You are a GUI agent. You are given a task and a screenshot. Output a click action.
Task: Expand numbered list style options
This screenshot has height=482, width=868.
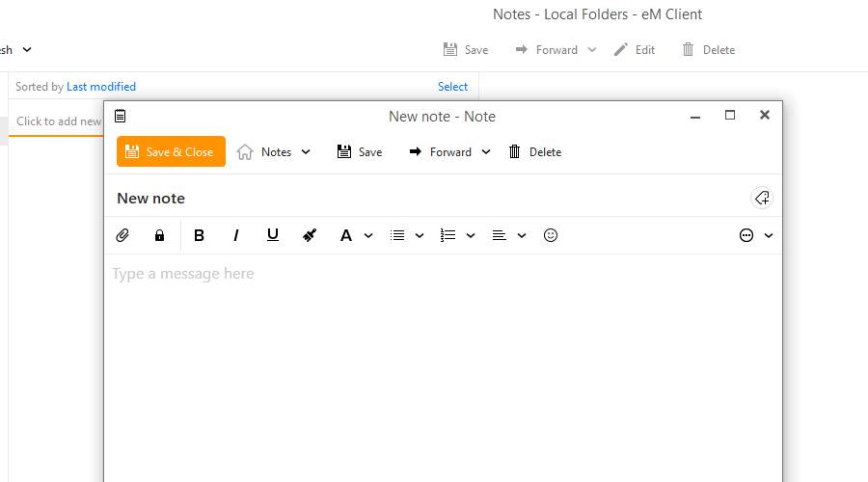pos(471,236)
